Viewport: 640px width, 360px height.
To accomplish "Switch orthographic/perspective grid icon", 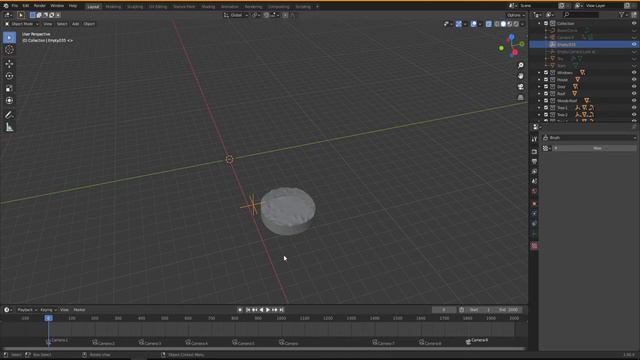I will pos(520,97).
